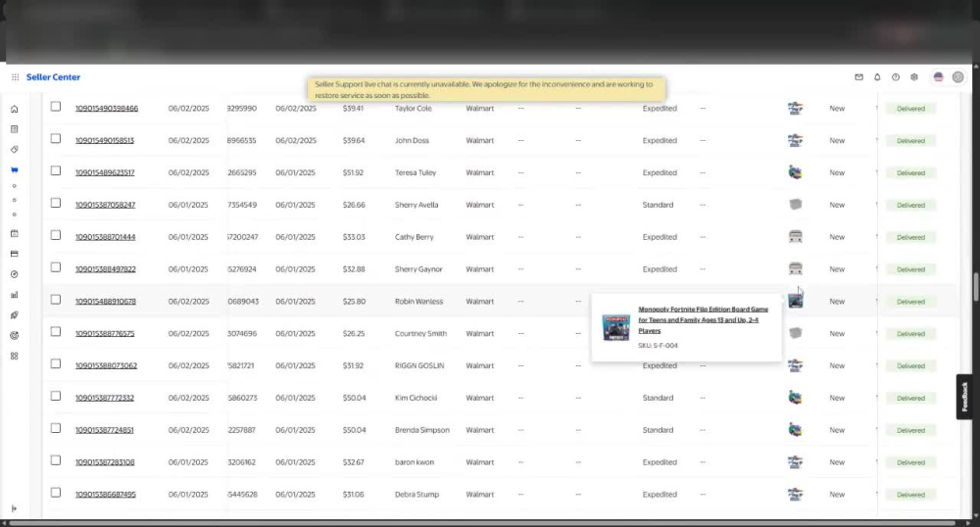Screen dimensions: 980x527
Task: Select checkbox for RIGGN GOSLIN order
Action: pyautogui.click(x=56, y=364)
